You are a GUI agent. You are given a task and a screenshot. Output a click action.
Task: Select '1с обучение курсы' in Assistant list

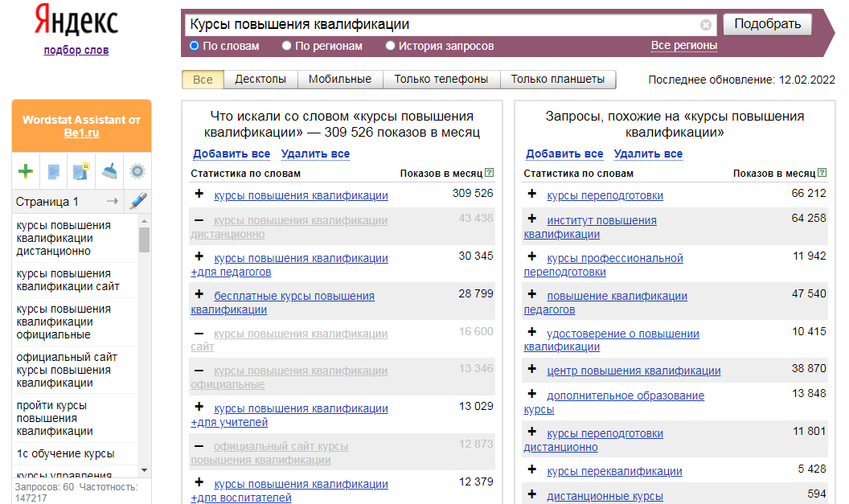(x=65, y=453)
